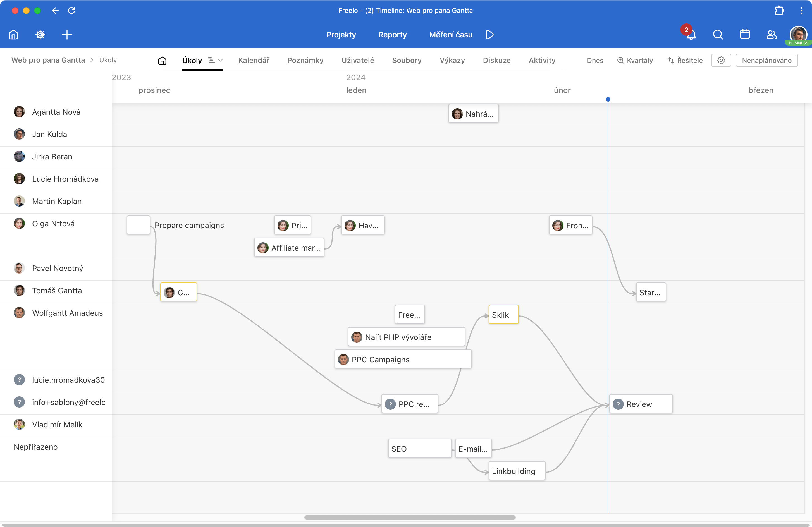Open the users icon in header
Image resolution: width=812 pixels, height=527 pixels.
pyautogui.click(x=772, y=35)
